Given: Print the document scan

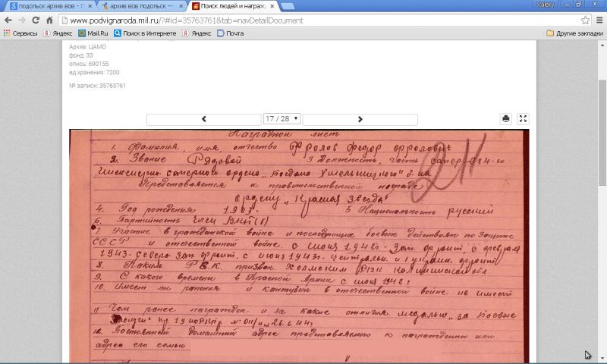Looking at the screenshot, I should [506, 119].
